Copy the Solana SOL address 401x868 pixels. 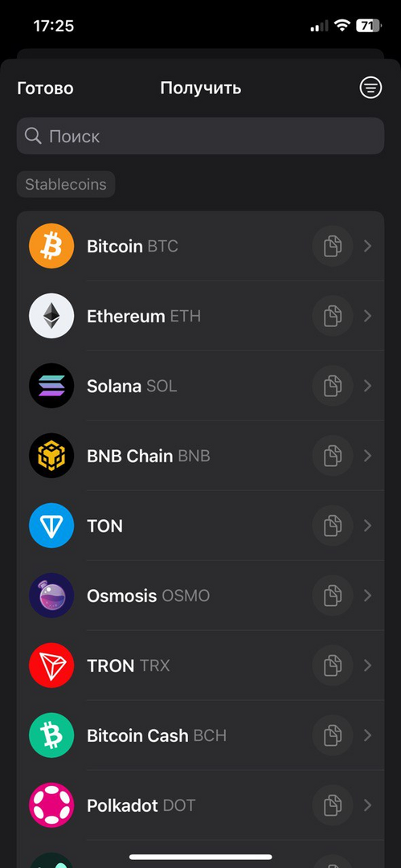pyautogui.click(x=333, y=385)
